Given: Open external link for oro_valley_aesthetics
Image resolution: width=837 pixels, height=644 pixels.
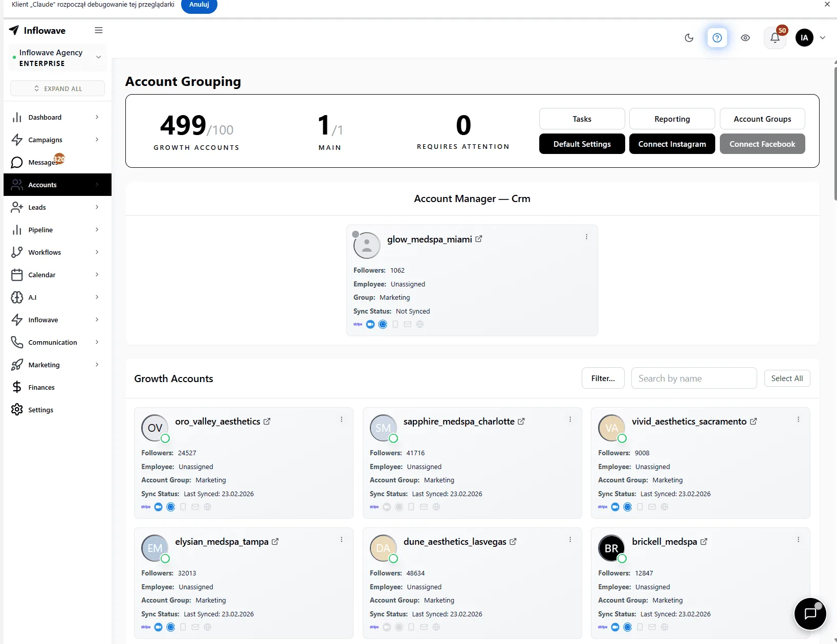Looking at the screenshot, I should click(x=267, y=421).
